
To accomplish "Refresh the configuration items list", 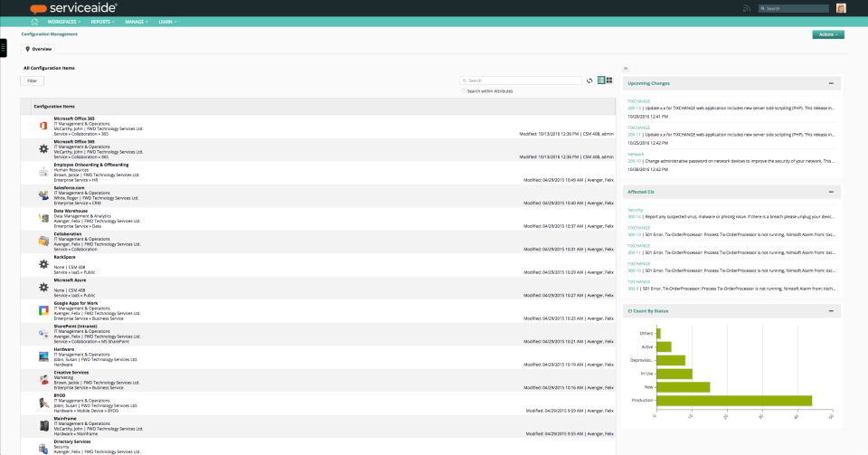I will pos(590,81).
